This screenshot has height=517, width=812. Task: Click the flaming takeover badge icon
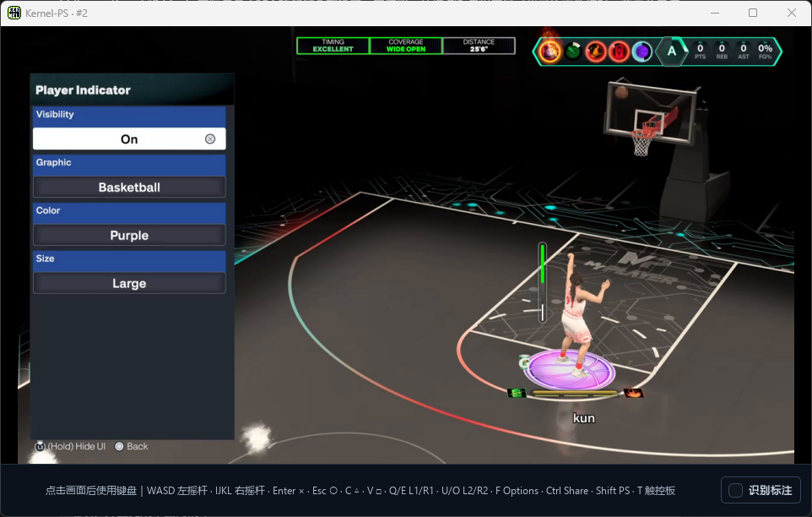(550, 52)
